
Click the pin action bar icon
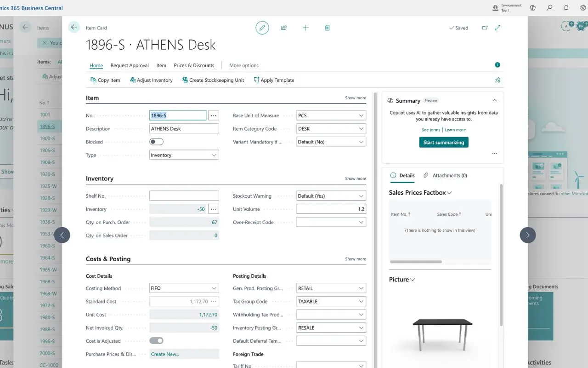498,80
